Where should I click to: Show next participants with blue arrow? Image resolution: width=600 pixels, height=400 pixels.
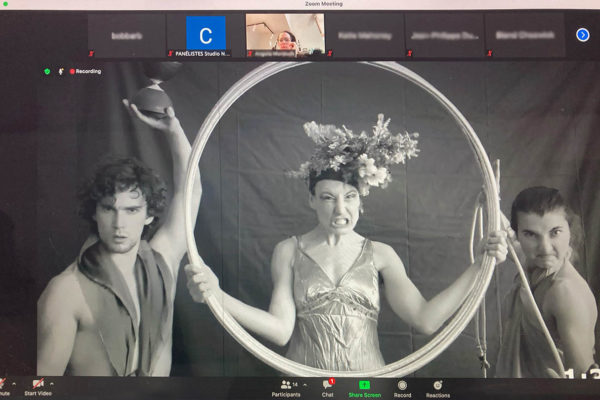tap(583, 35)
